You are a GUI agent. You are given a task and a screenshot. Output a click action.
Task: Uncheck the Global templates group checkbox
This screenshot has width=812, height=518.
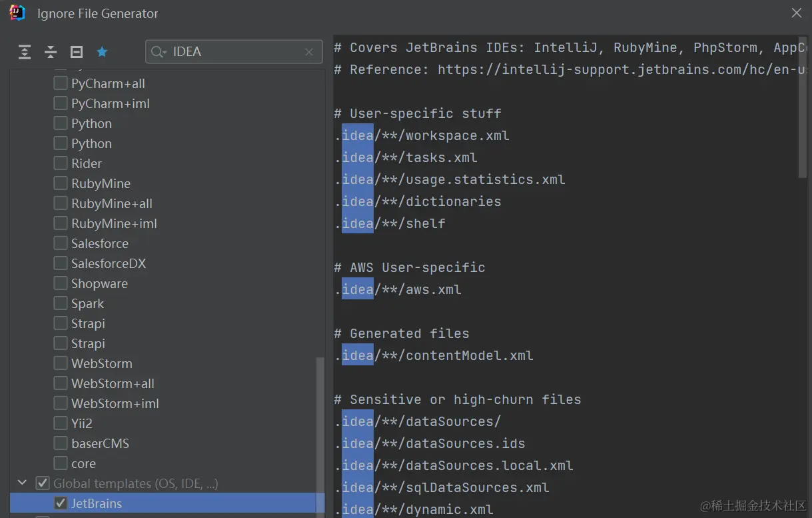click(x=43, y=483)
